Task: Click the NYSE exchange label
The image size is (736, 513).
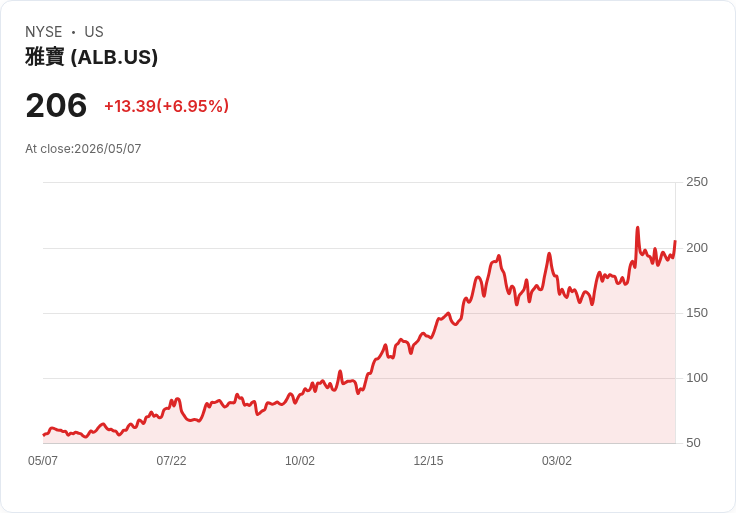Action: 43,32
